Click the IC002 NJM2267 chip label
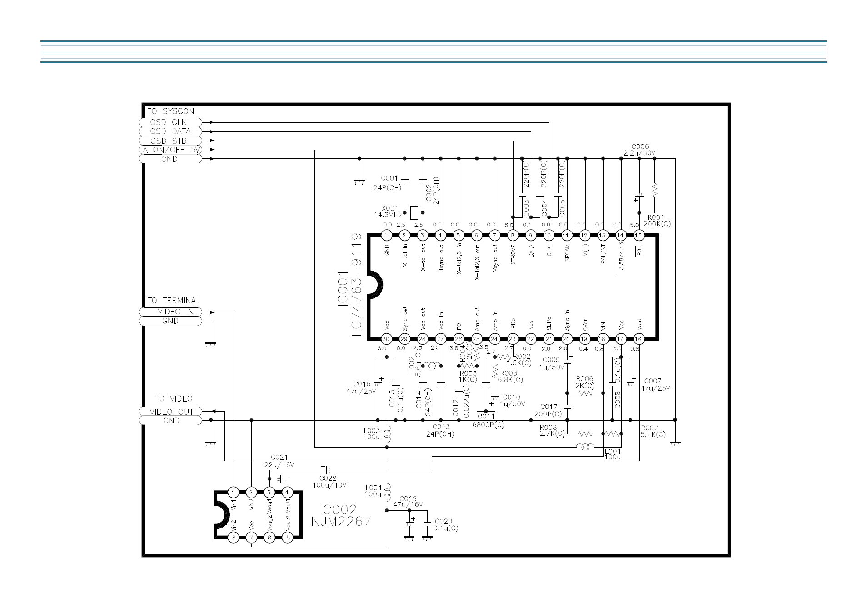The image size is (868, 614). [x=341, y=516]
